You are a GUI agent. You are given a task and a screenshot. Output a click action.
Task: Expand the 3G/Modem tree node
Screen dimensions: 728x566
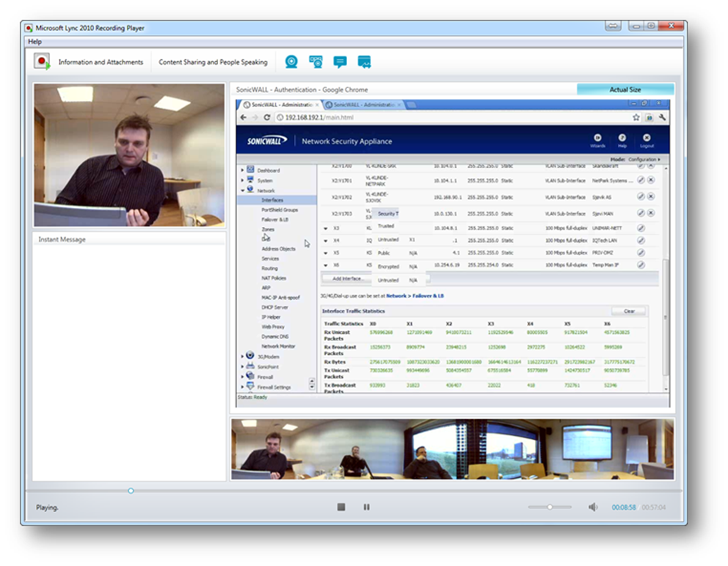pyautogui.click(x=242, y=356)
